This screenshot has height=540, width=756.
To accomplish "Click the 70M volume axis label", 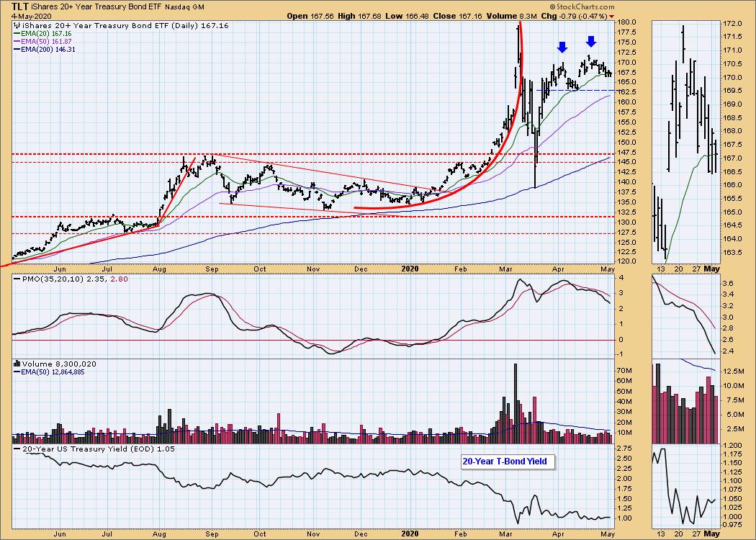I will (625, 371).
